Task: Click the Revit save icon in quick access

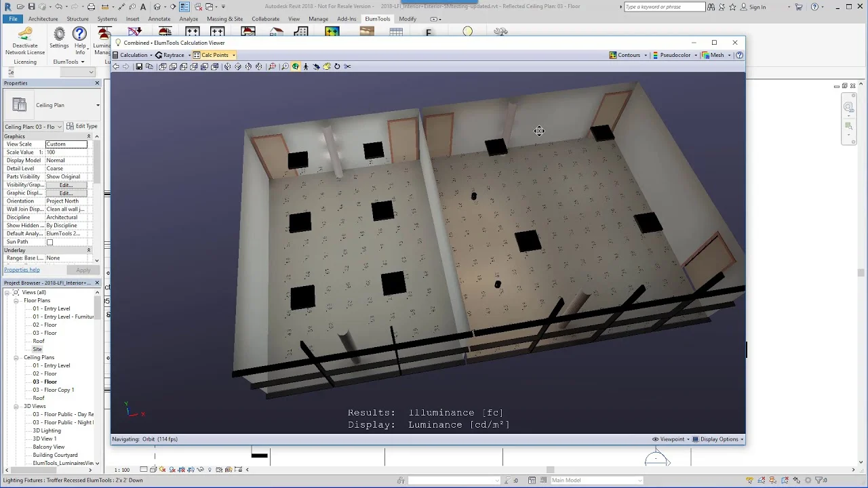Action: click(x=31, y=7)
